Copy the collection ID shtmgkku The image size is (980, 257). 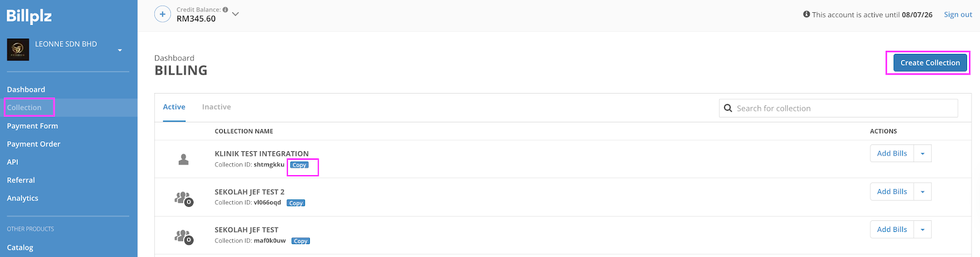[300, 165]
